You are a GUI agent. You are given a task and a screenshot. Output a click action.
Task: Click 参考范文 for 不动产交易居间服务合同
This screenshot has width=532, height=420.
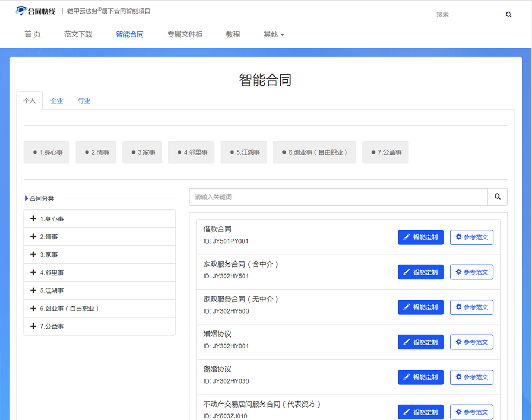(472, 412)
